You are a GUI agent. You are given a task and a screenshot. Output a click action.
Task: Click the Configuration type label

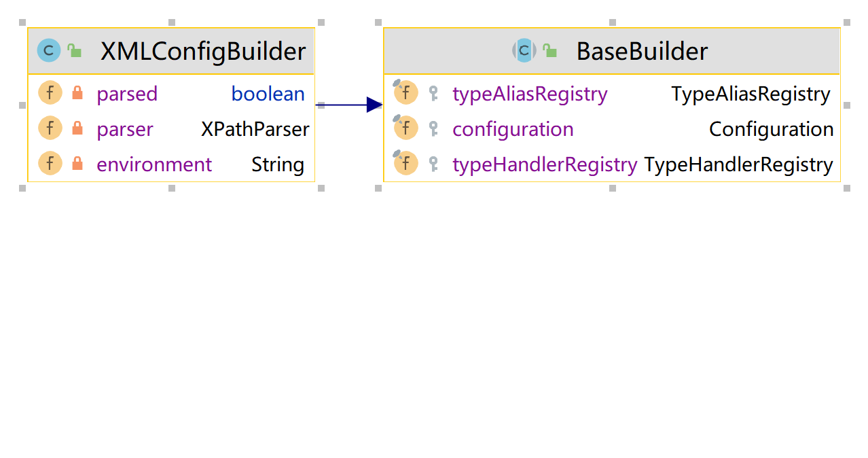tap(771, 129)
